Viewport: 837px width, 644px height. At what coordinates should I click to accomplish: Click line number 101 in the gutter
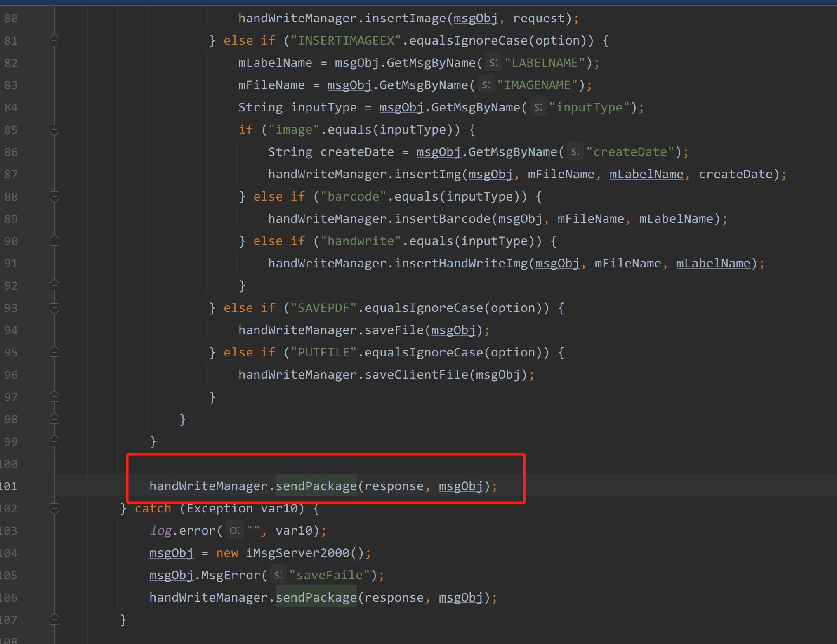[x=9, y=486]
